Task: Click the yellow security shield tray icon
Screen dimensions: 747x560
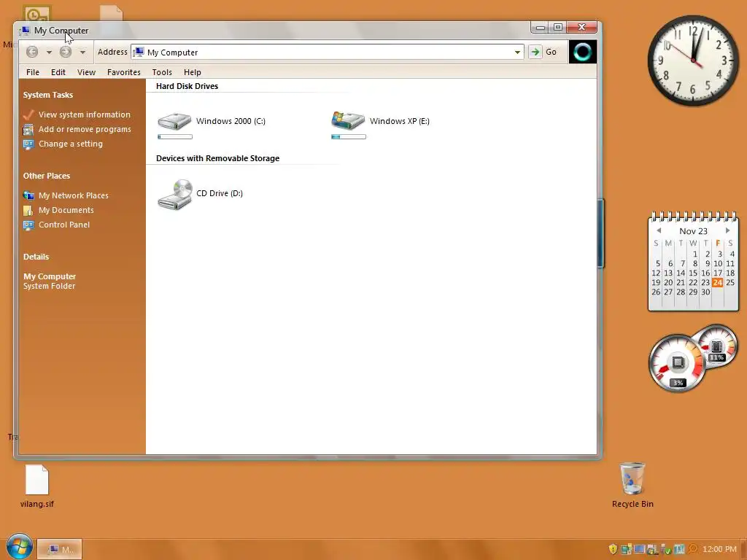Action: pos(613,549)
